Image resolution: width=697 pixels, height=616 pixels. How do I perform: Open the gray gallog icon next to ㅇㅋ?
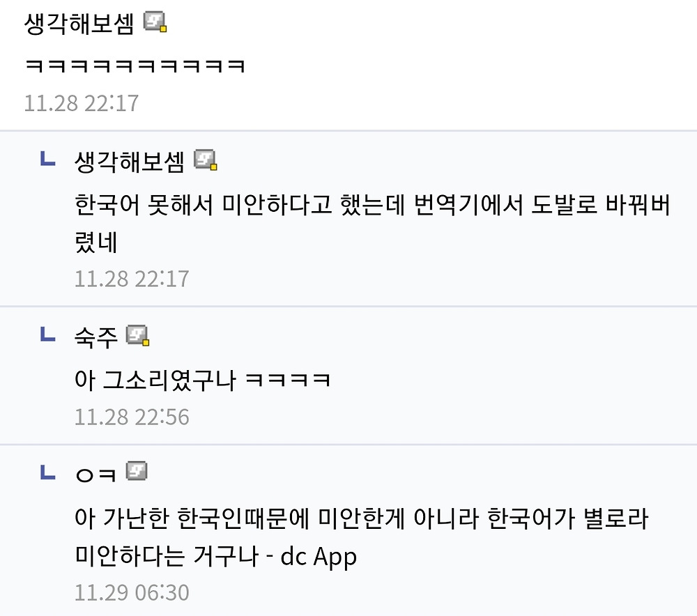pyautogui.click(x=137, y=472)
